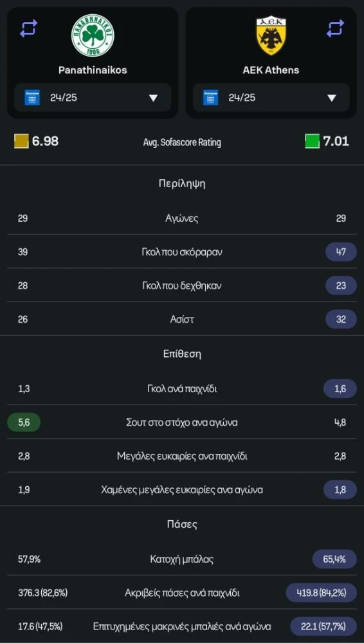364x643 pixels.
Task: Click the Panathinaikos team name
Action: pos(93,70)
